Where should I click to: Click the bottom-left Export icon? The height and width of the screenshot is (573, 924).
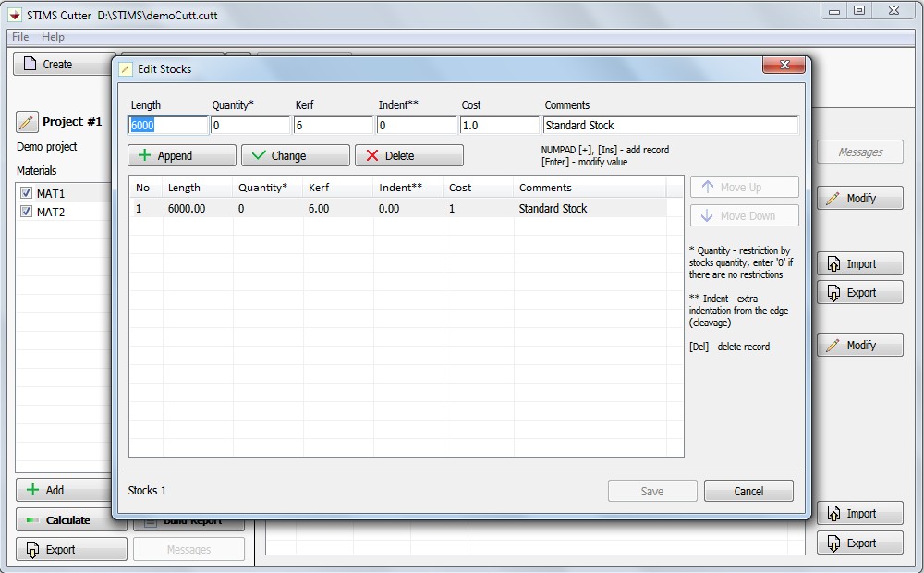tap(32, 549)
